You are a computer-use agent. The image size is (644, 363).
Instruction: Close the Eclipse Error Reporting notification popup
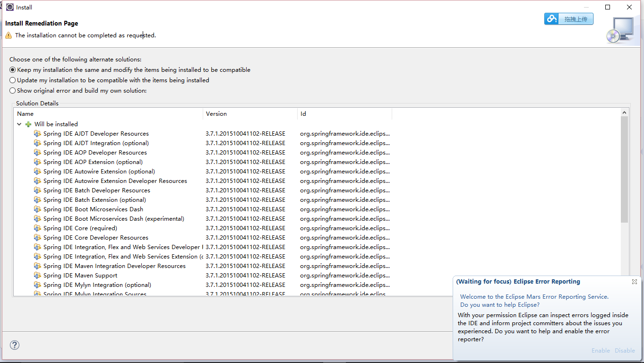click(635, 282)
